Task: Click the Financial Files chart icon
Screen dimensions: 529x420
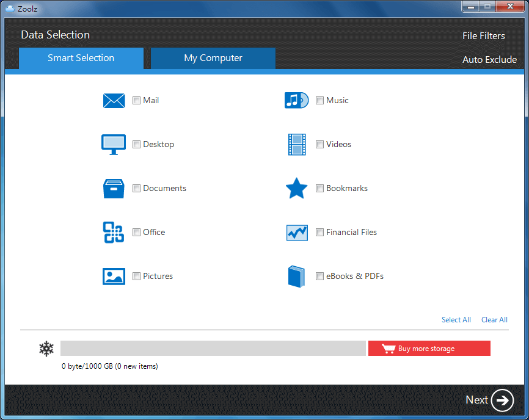Action: pyautogui.click(x=297, y=233)
